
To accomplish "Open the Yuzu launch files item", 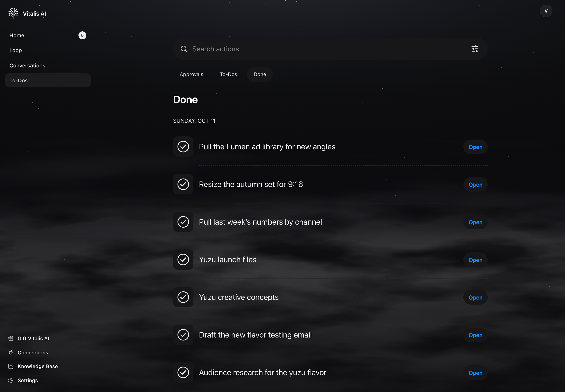I will pos(475,260).
